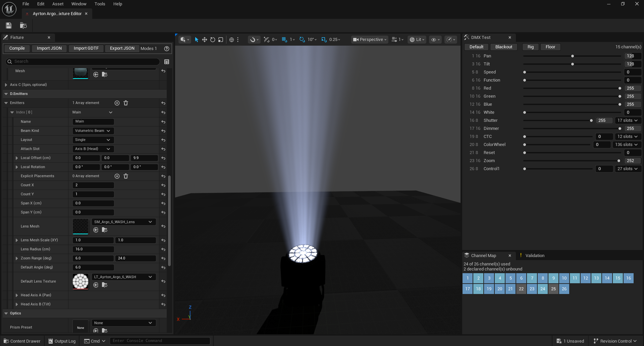Screen dimensions: 644x346
Task: Reset Beam Kind to its default value
Action: (163, 131)
